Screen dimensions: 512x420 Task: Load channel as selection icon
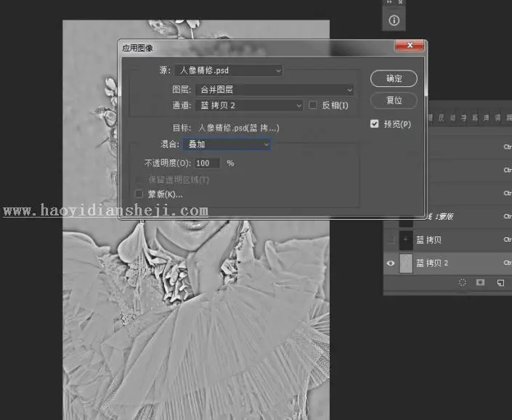(463, 282)
